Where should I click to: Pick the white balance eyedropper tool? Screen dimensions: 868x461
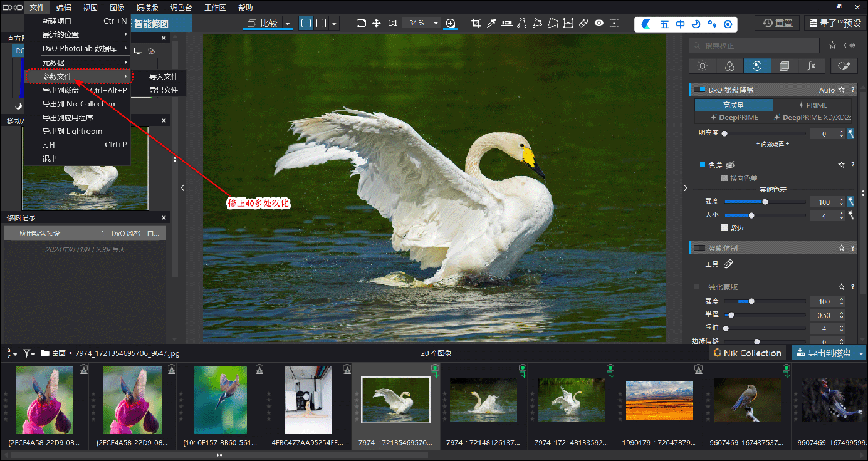[492, 23]
